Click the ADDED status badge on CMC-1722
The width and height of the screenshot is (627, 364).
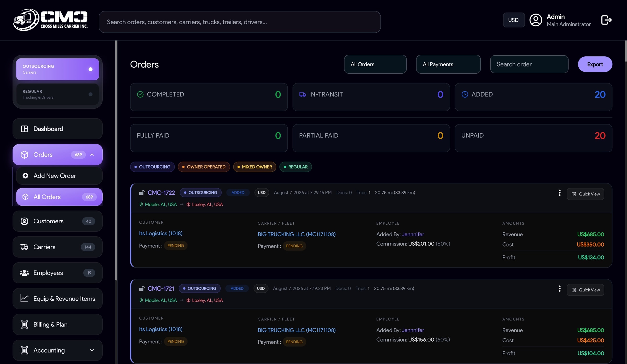click(x=238, y=193)
